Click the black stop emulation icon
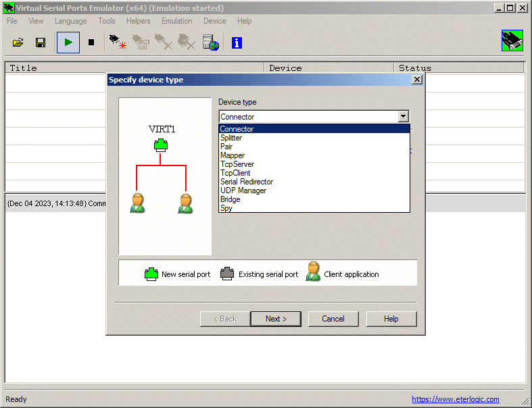 point(91,43)
